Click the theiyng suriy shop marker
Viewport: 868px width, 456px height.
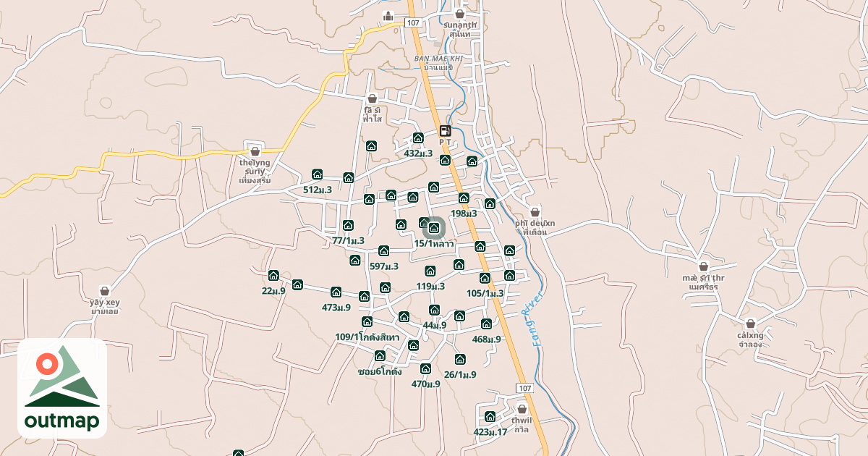pyautogui.click(x=255, y=151)
